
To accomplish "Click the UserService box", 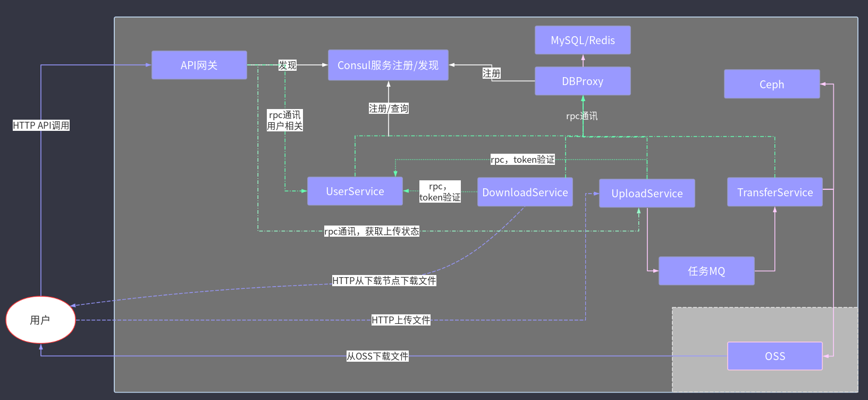I will click(x=355, y=191).
